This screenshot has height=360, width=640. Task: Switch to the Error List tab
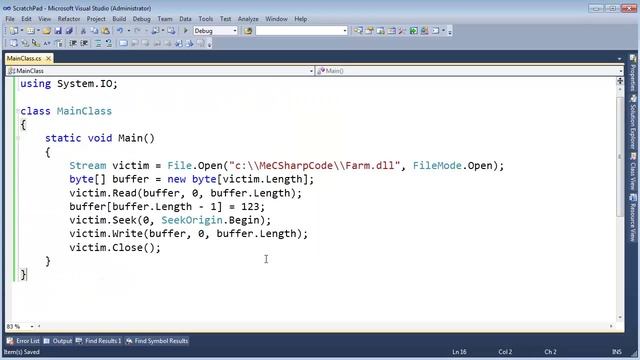[x=23, y=341]
